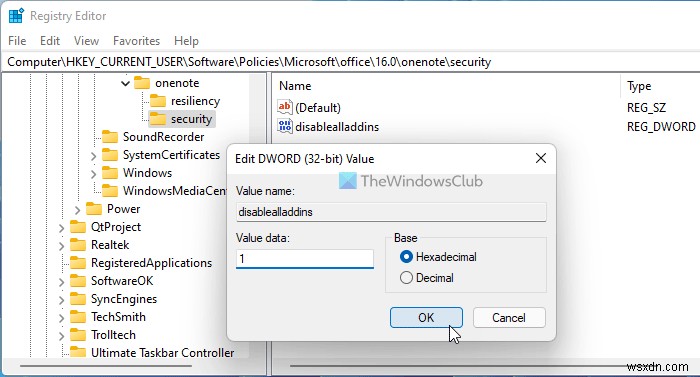Click the Registry Editor app icon
Image resolution: width=700 pixels, height=377 pixels.
point(16,16)
